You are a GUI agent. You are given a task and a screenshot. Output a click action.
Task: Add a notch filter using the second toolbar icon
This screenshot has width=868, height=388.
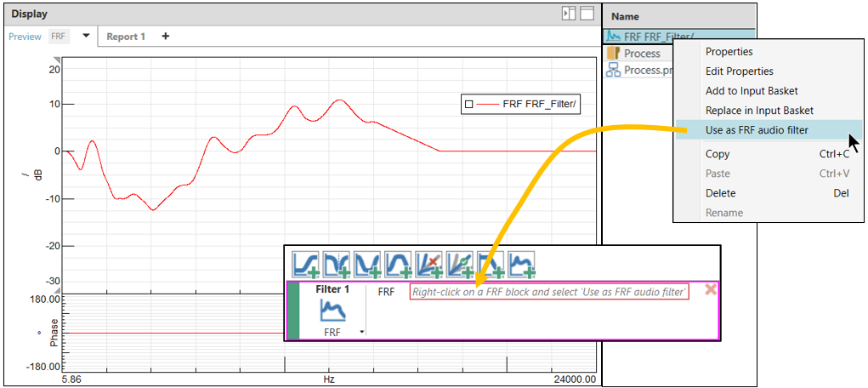(x=336, y=263)
